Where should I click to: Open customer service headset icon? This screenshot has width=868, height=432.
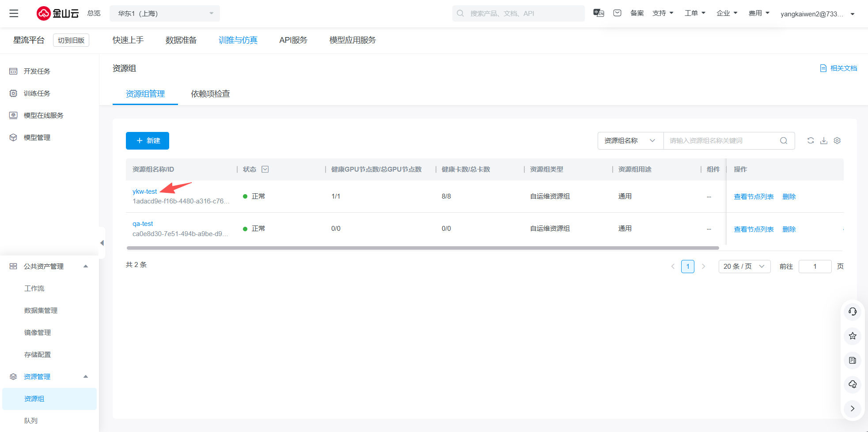(853, 312)
